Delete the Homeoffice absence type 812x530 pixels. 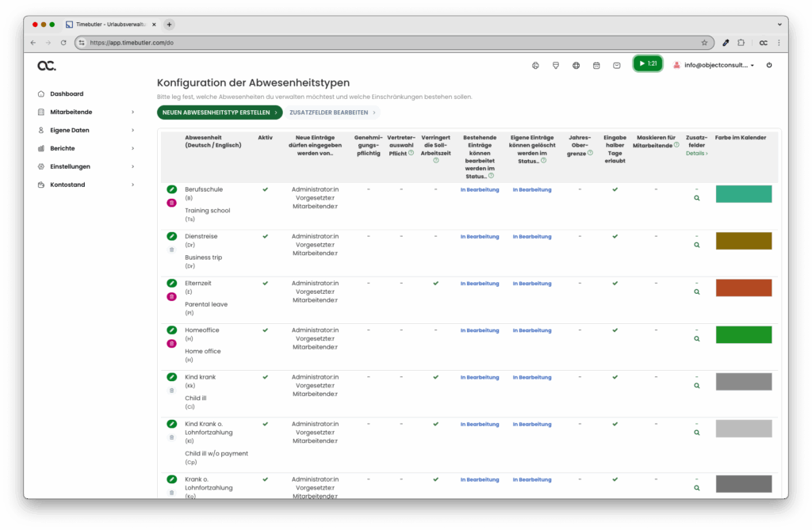point(171,344)
